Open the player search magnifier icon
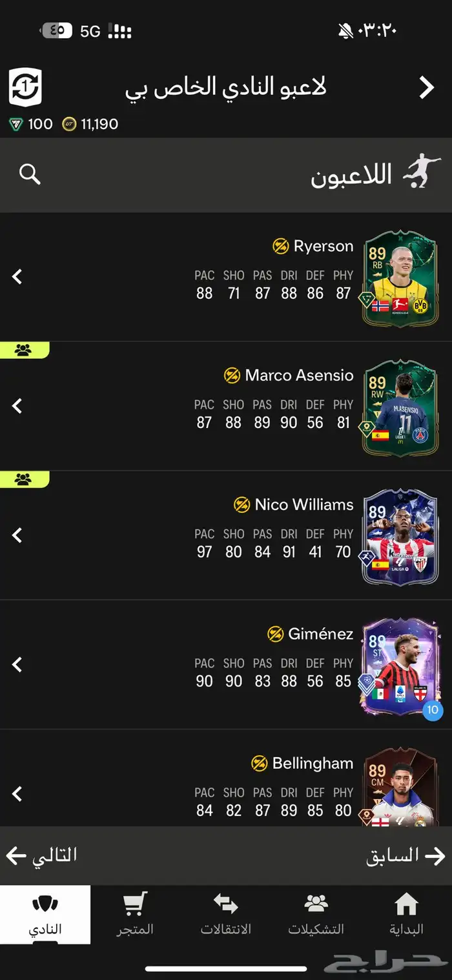Viewport: 452px width, 980px height. pyautogui.click(x=30, y=174)
